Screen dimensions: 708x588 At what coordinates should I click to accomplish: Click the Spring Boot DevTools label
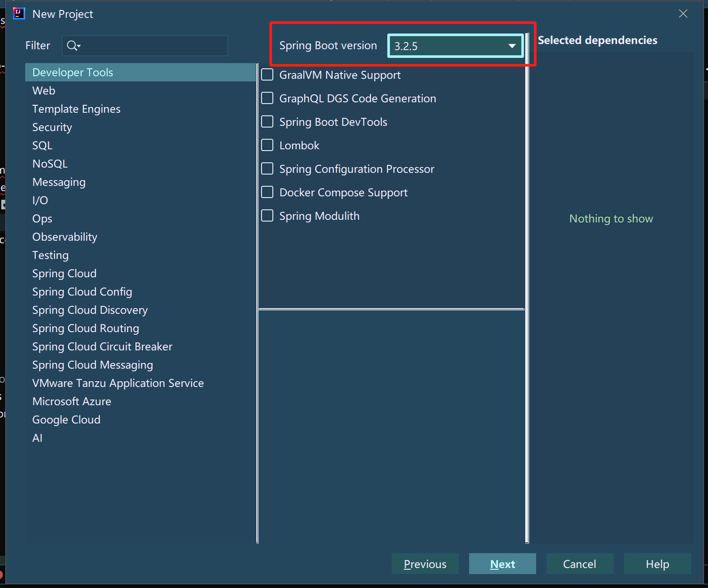(333, 122)
